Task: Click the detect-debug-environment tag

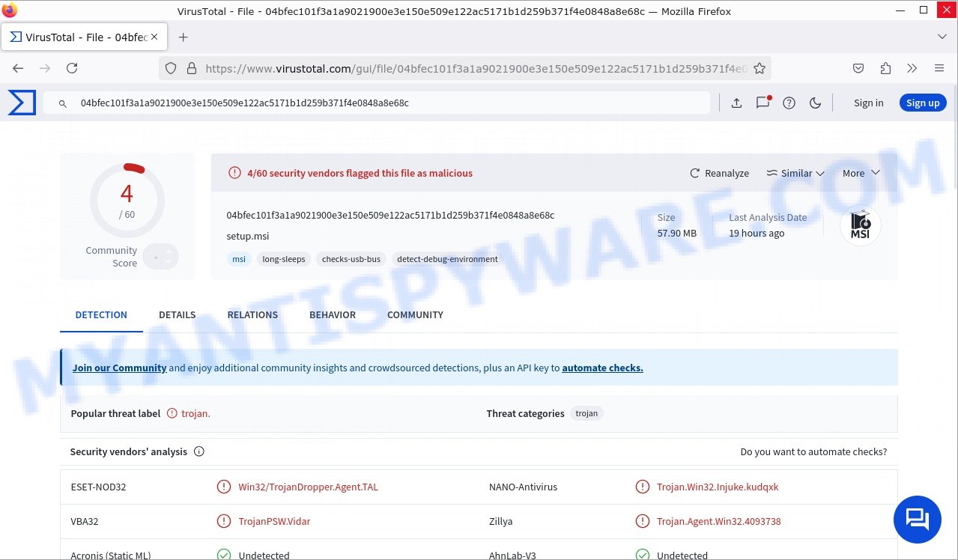Action: tap(447, 259)
